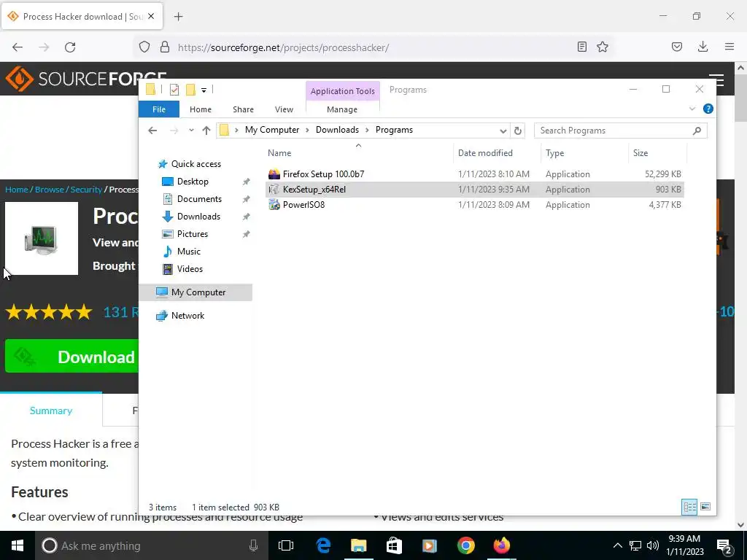
Task: Open a new Firefox tab
Action: (179, 17)
